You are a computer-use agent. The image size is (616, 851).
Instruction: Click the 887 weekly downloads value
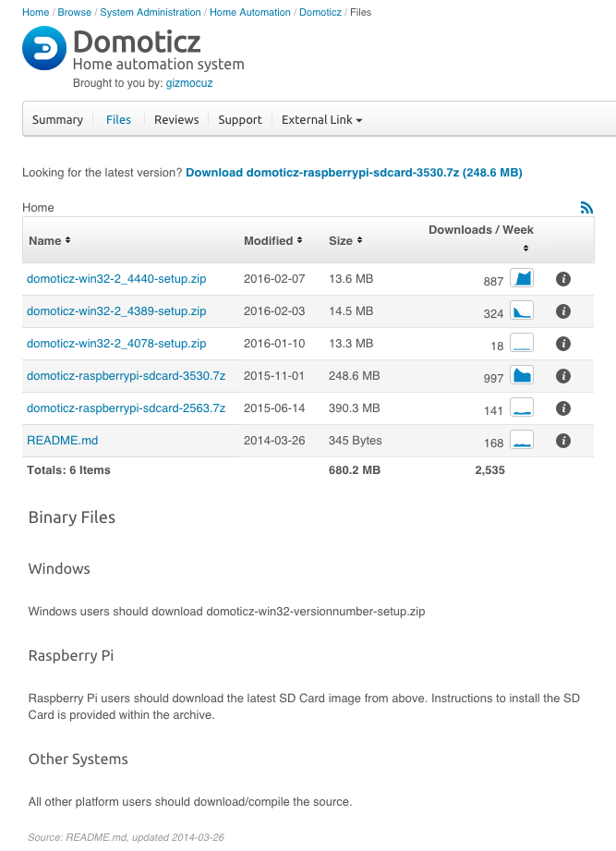click(x=493, y=281)
